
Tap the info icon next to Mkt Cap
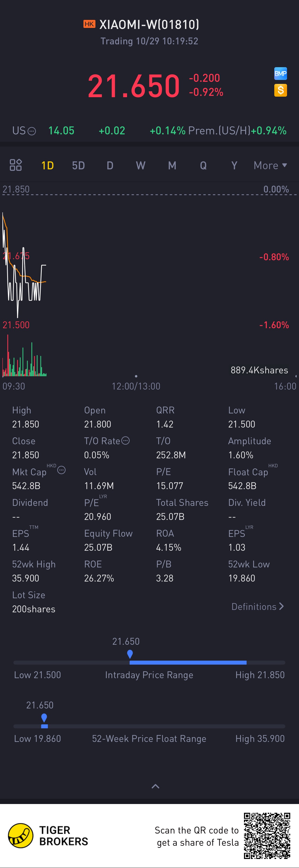click(x=61, y=470)
